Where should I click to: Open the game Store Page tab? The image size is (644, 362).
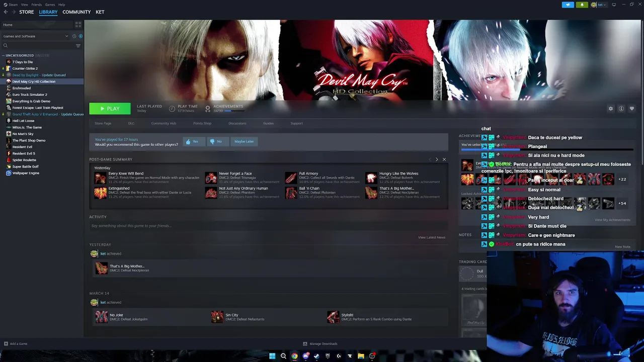coord(103,123)
